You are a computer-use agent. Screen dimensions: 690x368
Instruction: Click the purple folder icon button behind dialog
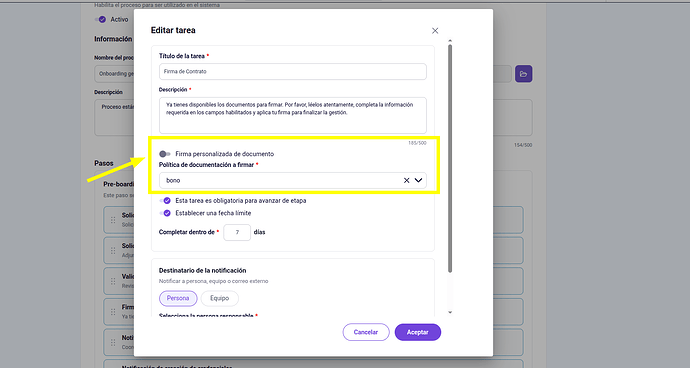point(524,74)
